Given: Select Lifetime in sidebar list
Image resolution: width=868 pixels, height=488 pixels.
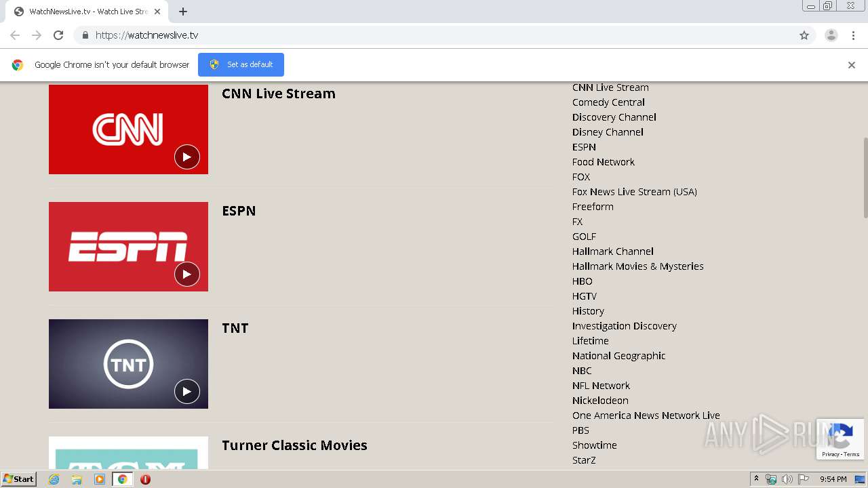Looking at the screenshot, I should (x=591, y=341).
